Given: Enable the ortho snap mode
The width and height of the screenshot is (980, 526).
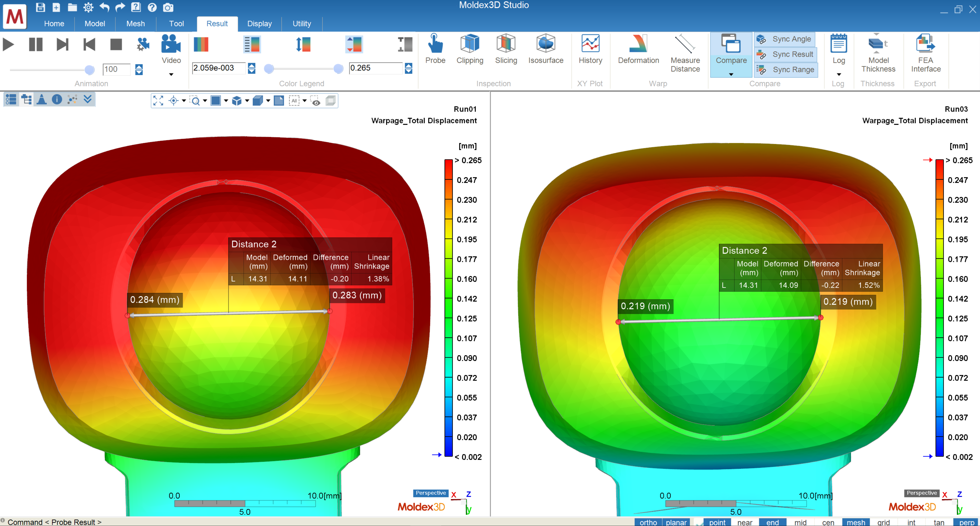Looking at the screenshot, I should (648, 522).
